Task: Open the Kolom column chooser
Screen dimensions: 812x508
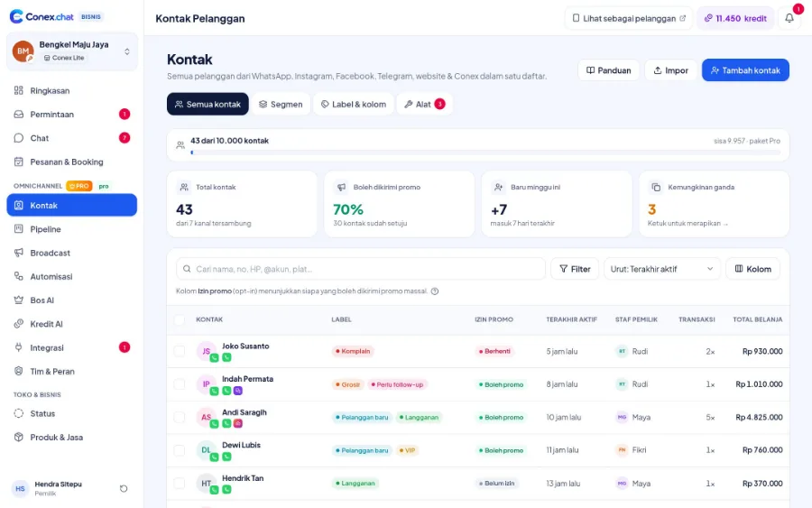Action: pyautogui.click(x=753, y=269)
